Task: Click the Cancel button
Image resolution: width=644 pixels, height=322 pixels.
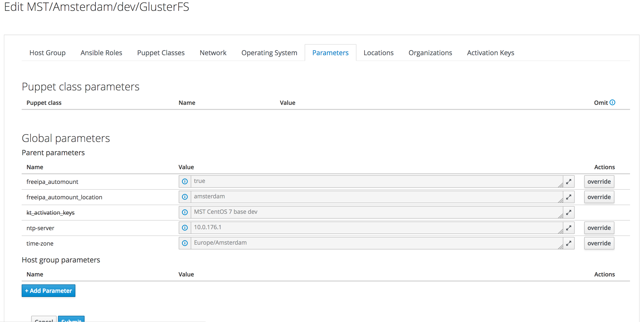Action: pyautogui.click(x=44, y=319)
